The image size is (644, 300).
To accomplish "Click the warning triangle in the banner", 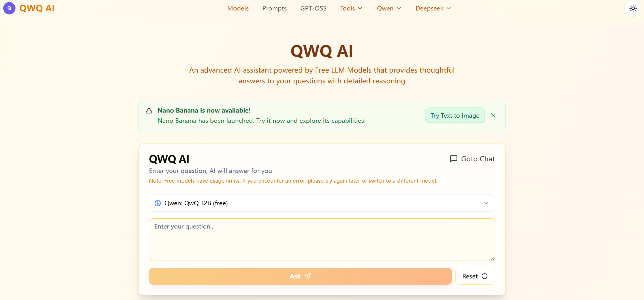I will point(149,111).
